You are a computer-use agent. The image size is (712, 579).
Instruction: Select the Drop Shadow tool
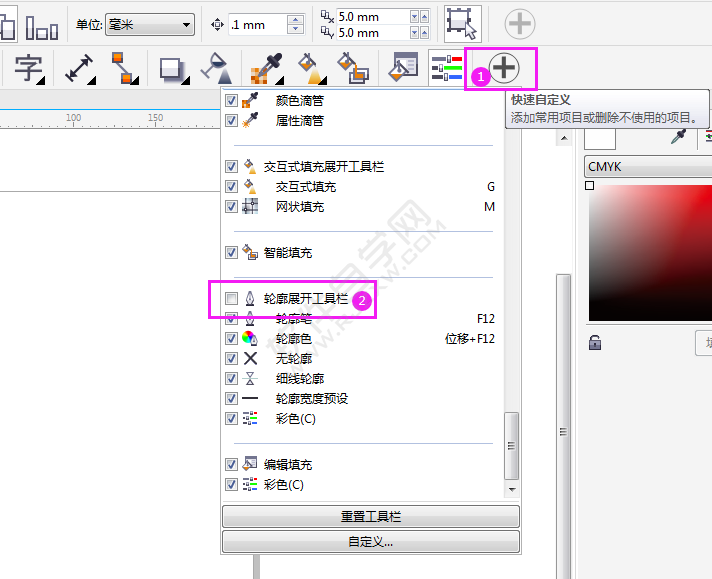(x=172, y=70)
